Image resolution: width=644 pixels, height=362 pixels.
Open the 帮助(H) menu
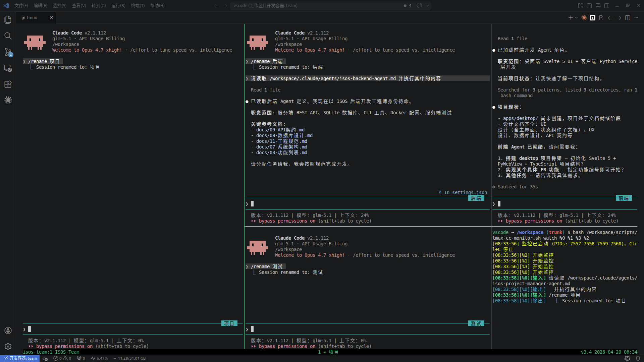coord(157,6)
